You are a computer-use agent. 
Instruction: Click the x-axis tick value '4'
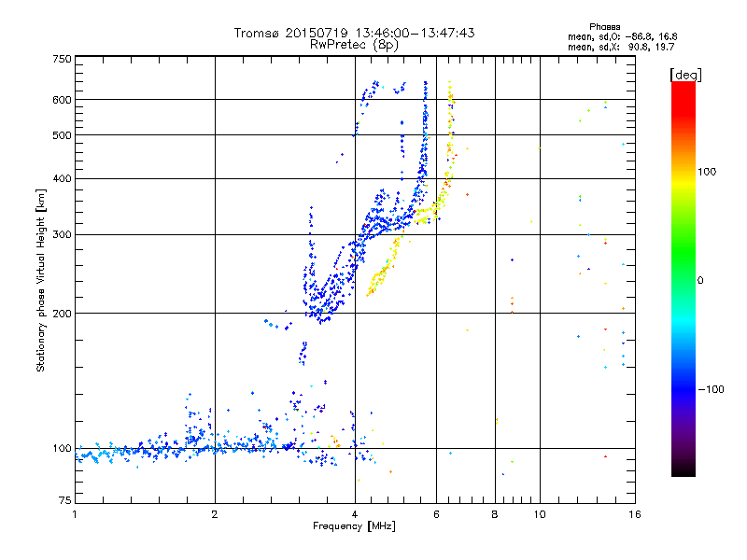coord(355,514)
